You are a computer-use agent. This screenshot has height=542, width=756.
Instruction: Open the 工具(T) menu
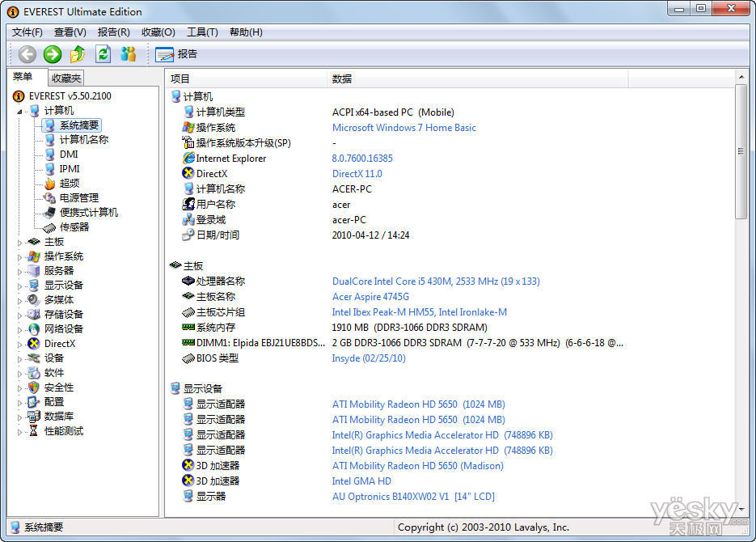pyautogui.click(x=202, y=32)
